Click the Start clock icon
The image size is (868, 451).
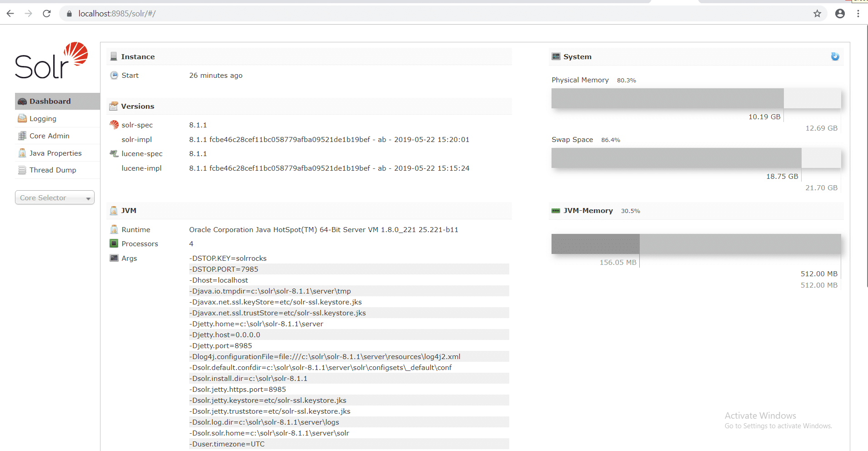point(114,75)
